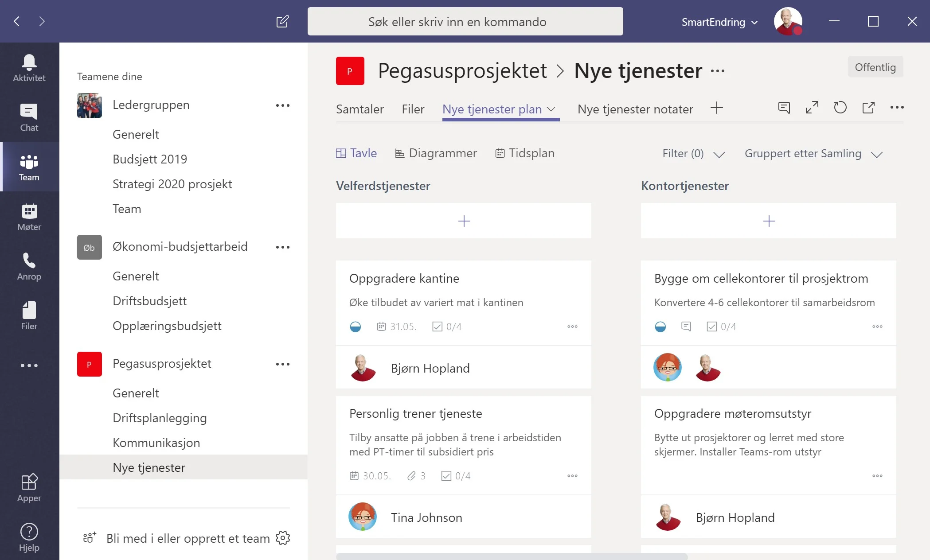
Task: Select the Tavle board view
Action: click(356, 153)
